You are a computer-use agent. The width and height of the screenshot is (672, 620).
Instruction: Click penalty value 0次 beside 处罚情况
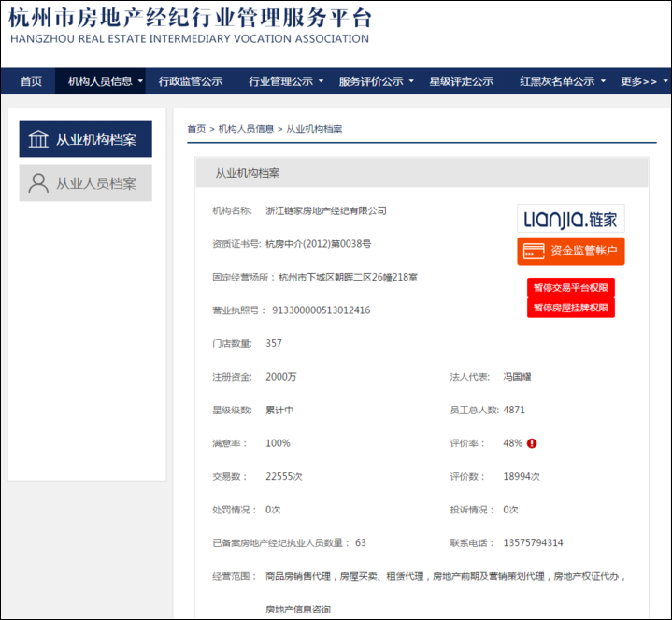coord(273,510)
